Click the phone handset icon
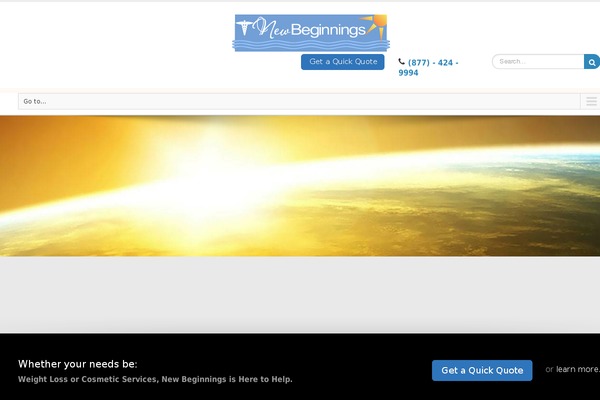600x400 pixels. tap(401, 62)
